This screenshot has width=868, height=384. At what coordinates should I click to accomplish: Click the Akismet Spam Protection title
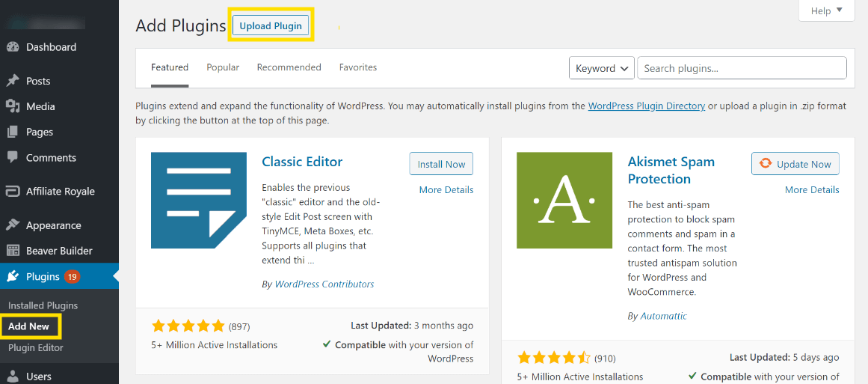pyautogui.click(x=671, y=170)
